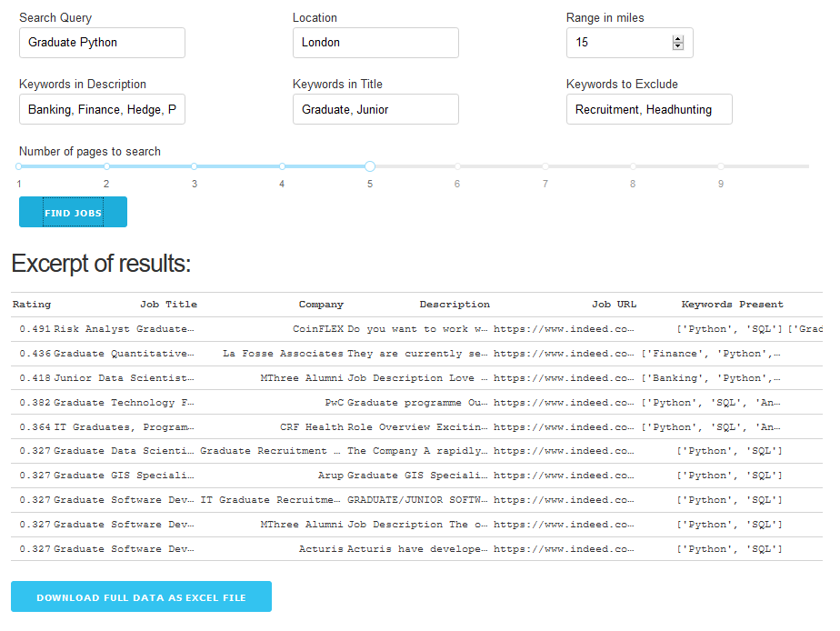Image resolution: width=840 pixels, height=631 pixels.
Task: Decrease range in miles with down arrow
Action: pos(678,46)
